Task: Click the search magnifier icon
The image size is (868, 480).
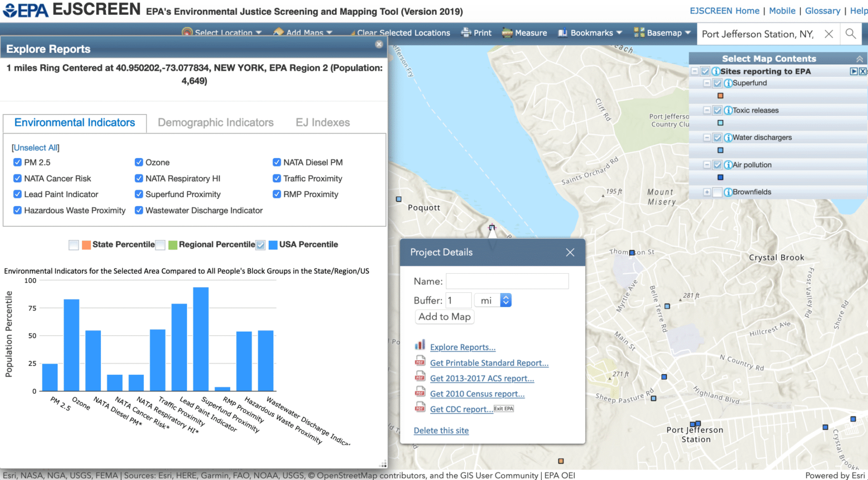Action: coord(850,34)
